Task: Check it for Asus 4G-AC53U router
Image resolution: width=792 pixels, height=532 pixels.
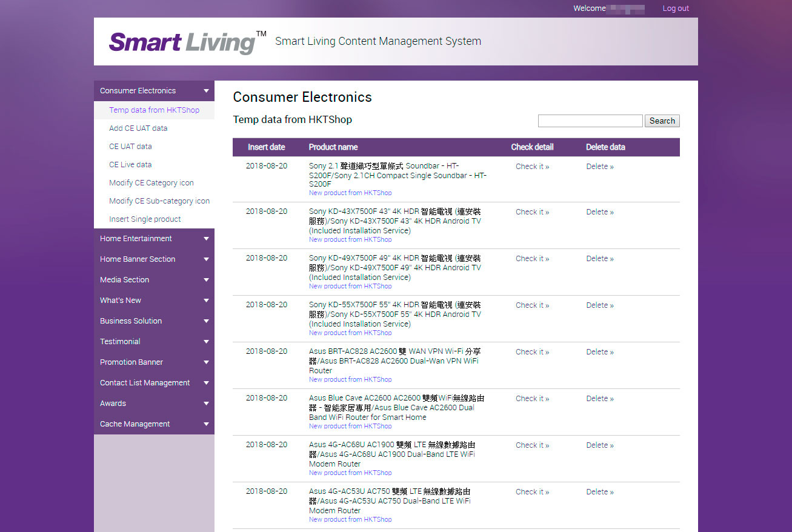Action: (532, 492)
